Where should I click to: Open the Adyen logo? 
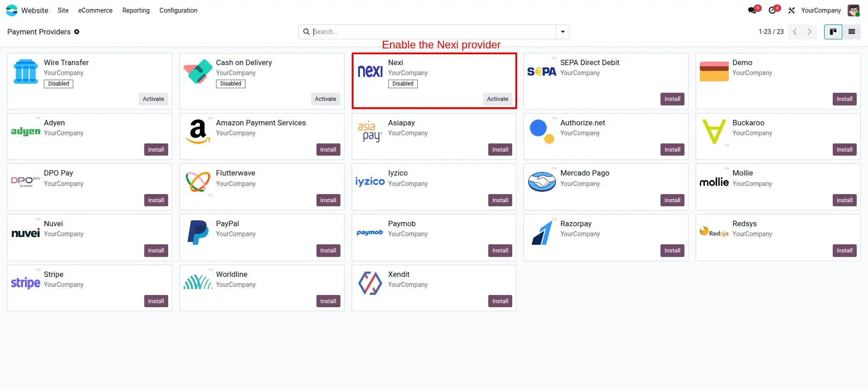(26, 131)
